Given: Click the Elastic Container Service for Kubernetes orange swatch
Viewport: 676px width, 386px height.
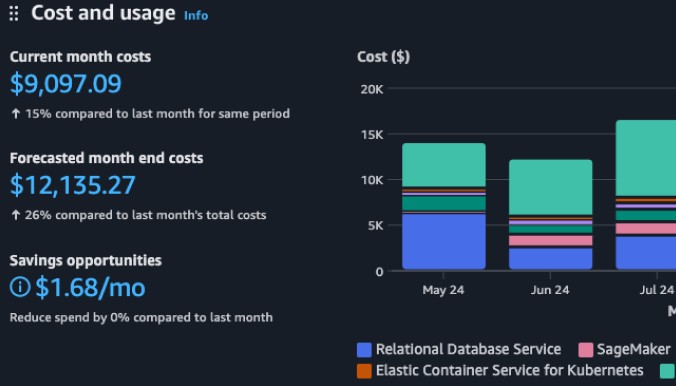Looking at the screenshot, I should [x=364, y=371].
